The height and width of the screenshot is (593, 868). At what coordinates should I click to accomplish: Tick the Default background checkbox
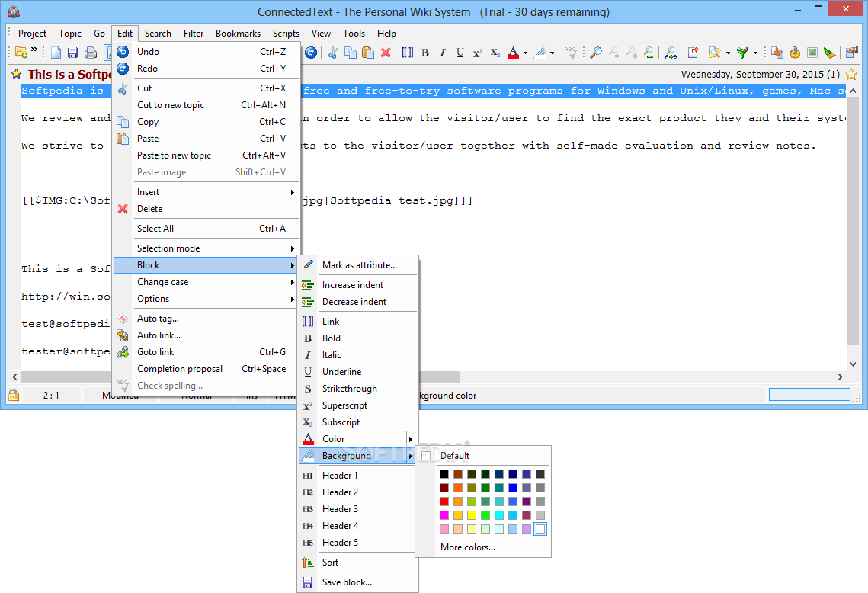[x=426, y=456]
